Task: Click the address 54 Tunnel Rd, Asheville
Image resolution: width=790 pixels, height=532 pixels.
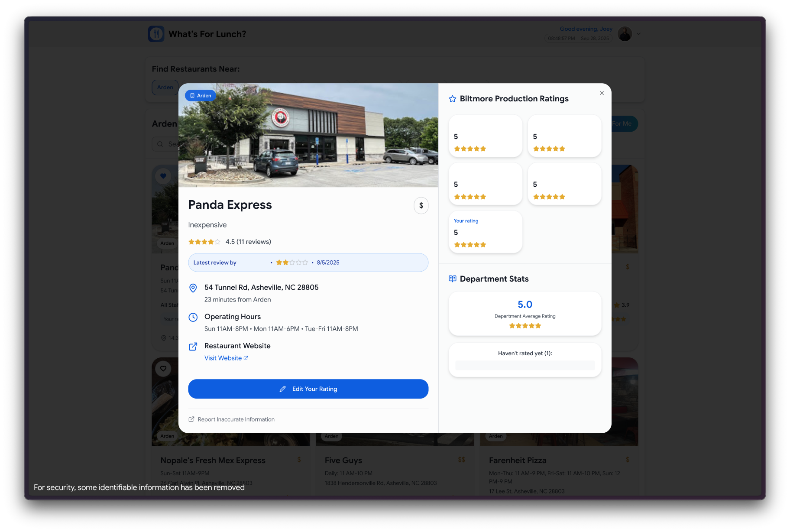Action: (262, 288)
